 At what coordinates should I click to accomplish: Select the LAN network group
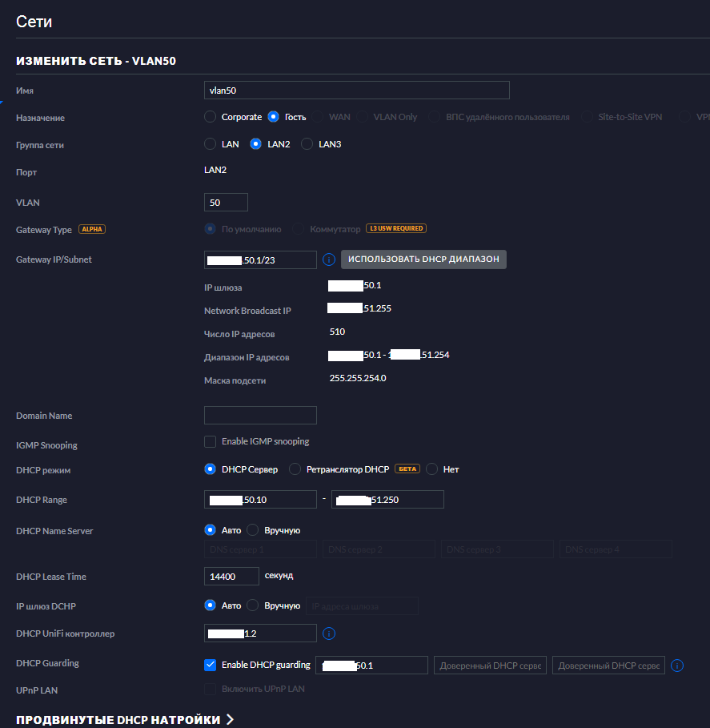[211, 144]
